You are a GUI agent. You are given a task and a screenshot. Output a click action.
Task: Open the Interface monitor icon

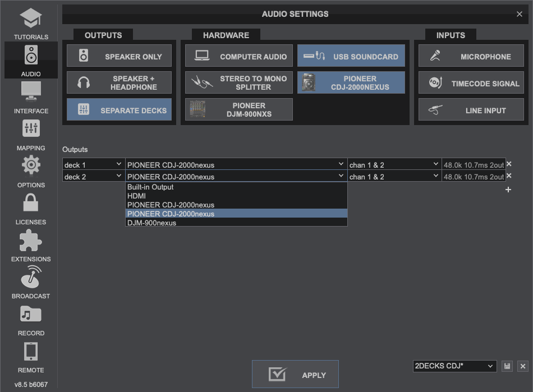tap(31, 92)
